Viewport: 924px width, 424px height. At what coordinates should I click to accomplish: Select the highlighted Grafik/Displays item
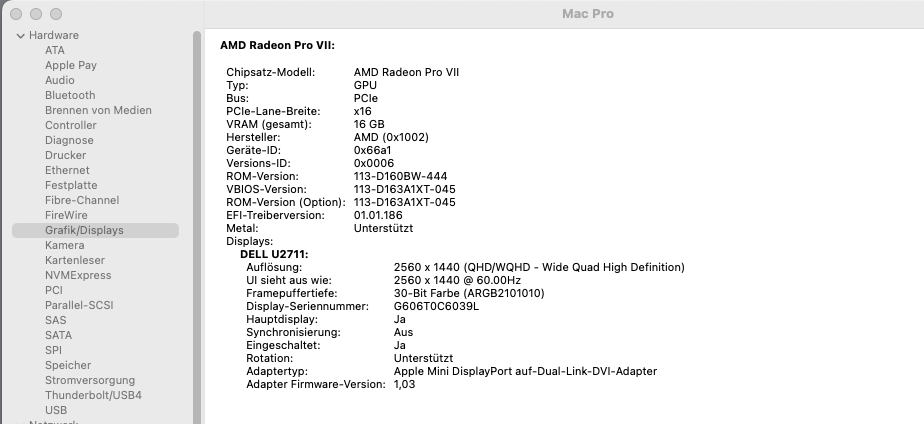pos(84,230)
